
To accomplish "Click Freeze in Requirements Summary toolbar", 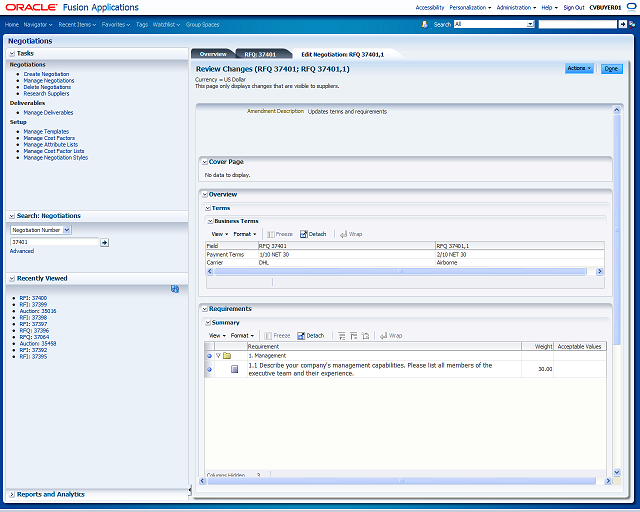I will (x=277, y=336).
